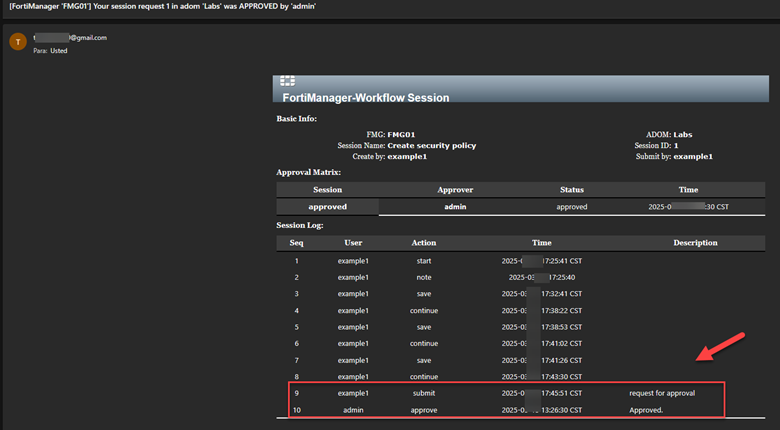The height and width of the screenshot is (430, 780).
Task: Click the 'admin' approver cell in Approval Matrix
Action: tap(455, 207)
